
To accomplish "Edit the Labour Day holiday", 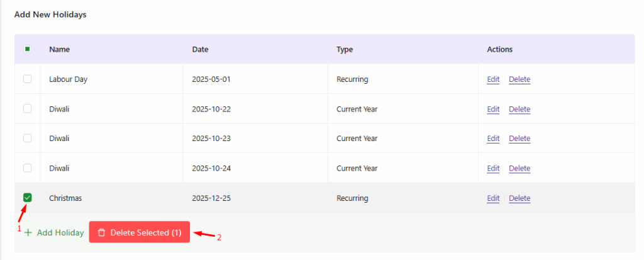I will 493,79.
